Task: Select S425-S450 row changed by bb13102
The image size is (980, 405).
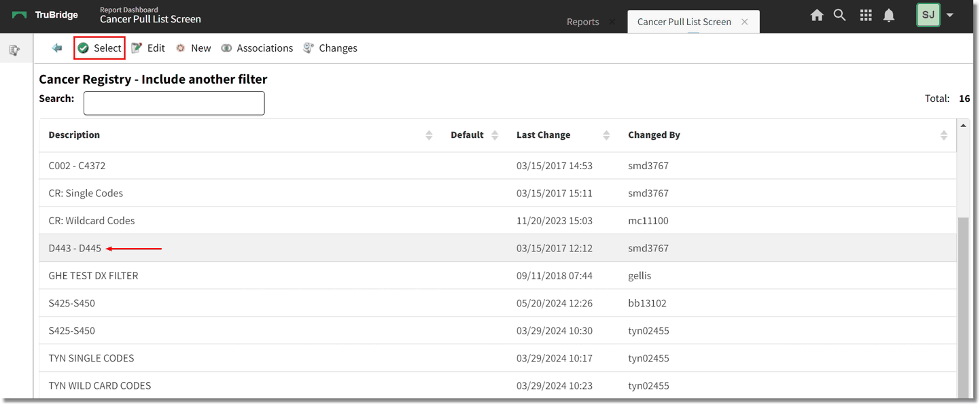Action: pyautogui.click(x=497, y=303)
